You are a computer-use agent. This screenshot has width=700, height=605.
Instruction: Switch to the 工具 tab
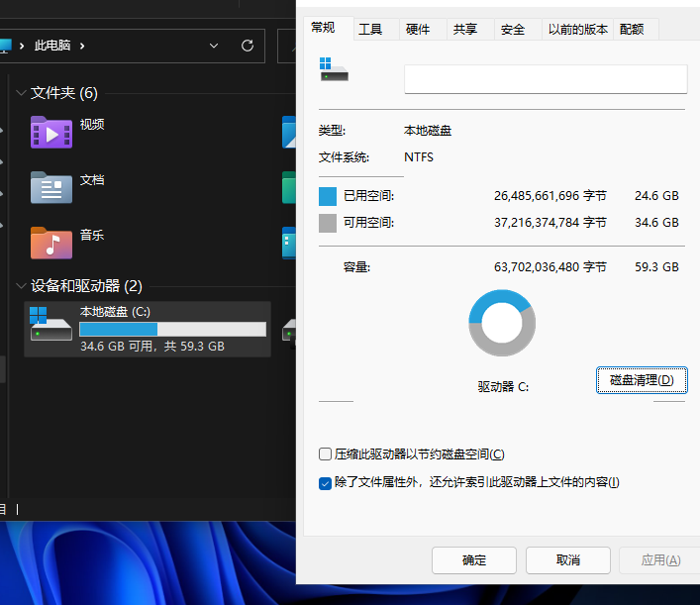tap(370, 30)
